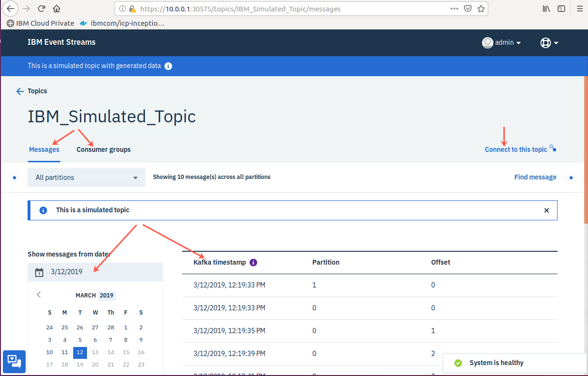
Task: Go back to Topics with the arrow
Action: (20, 91)
